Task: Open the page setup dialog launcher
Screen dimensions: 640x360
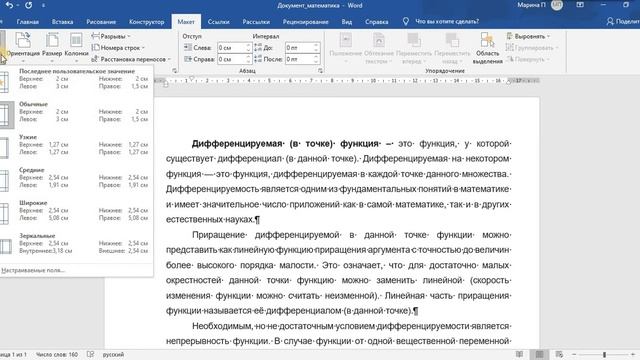Action: 174,71
